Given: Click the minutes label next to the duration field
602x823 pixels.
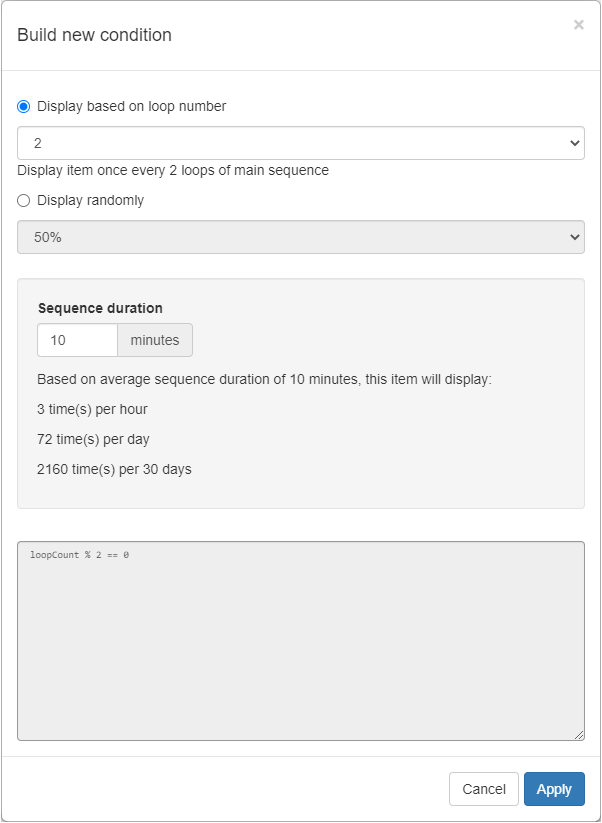Looking at the screenshot, I should (154, 340).
